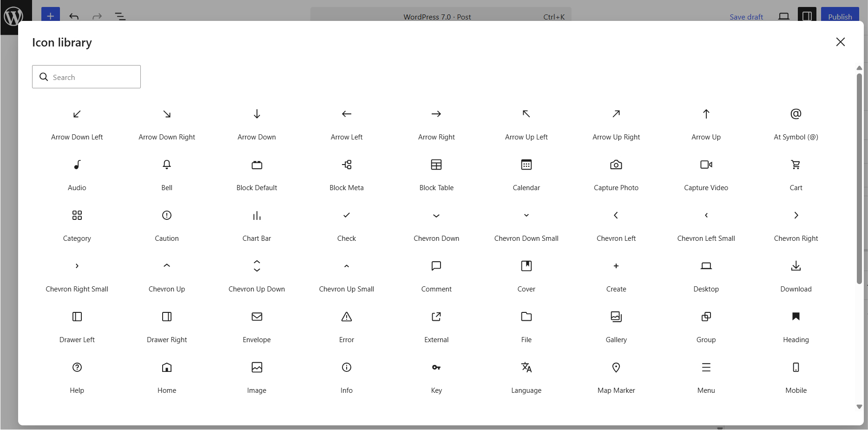Select the Arrow Up Right icon

[x=616, y=114]
